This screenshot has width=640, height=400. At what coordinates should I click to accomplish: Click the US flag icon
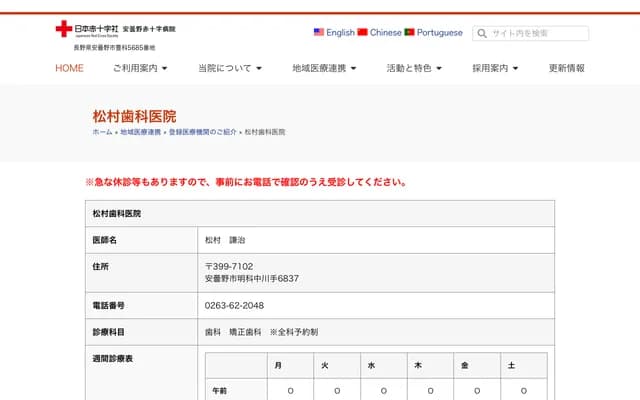pos(319,33)
